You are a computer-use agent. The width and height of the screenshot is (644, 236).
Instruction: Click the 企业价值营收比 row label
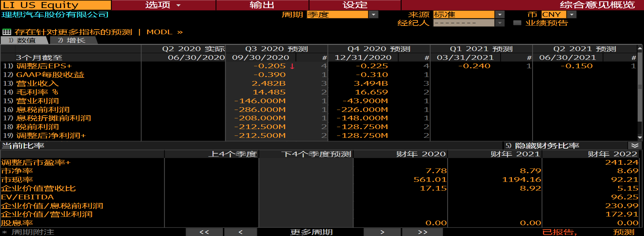tap(38, 188)
